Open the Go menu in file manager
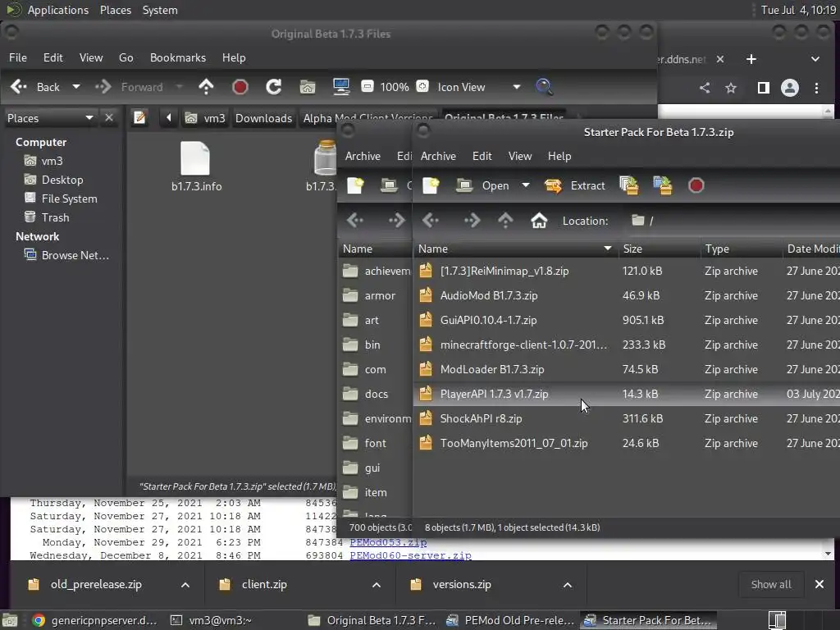Image resolution: width=840 pixels, height=630 pixels. coord(126,58)
